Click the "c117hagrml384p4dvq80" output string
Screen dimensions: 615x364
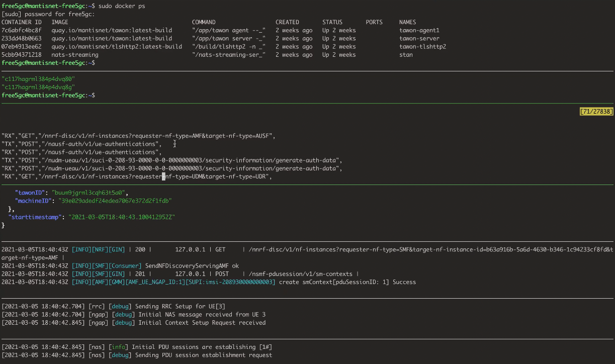[x=38, y=79]
